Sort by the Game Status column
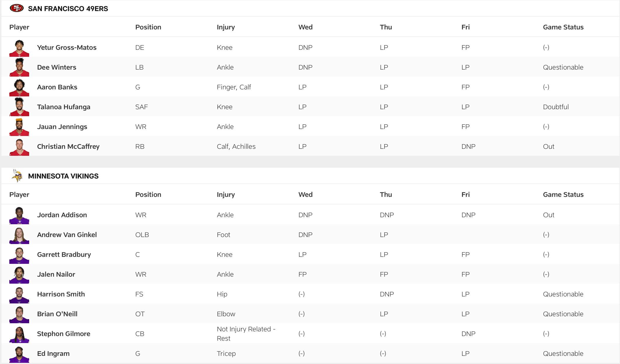This screenshot has height=364, width=620. tap(563, 27)
